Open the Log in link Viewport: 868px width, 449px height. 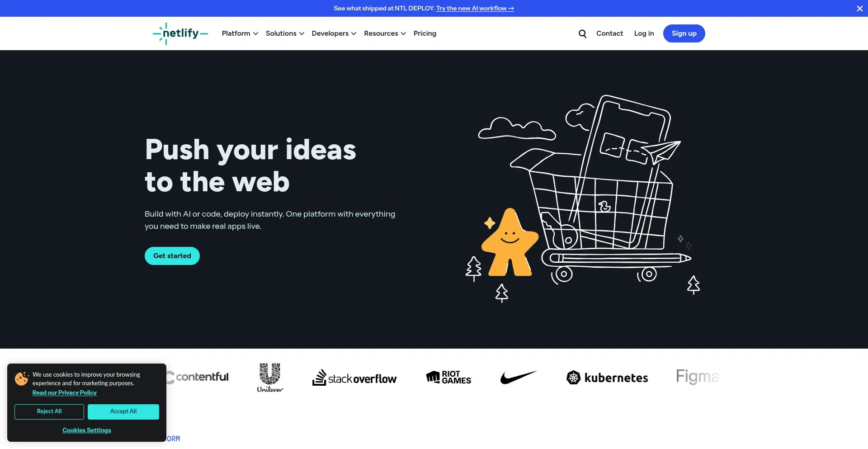pyautogui.click(x=644, y=33)
